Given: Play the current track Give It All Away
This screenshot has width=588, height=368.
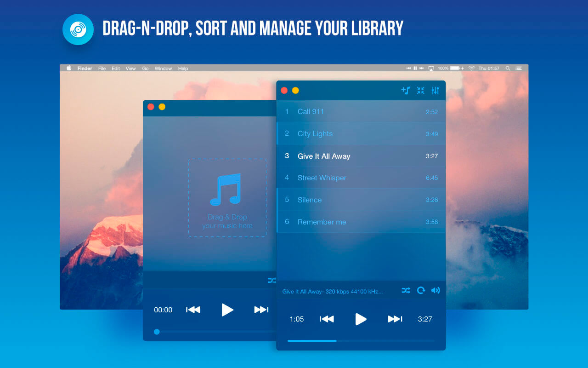Looking at the screenshot, I should pyautogui.click(x=361, y=319).
